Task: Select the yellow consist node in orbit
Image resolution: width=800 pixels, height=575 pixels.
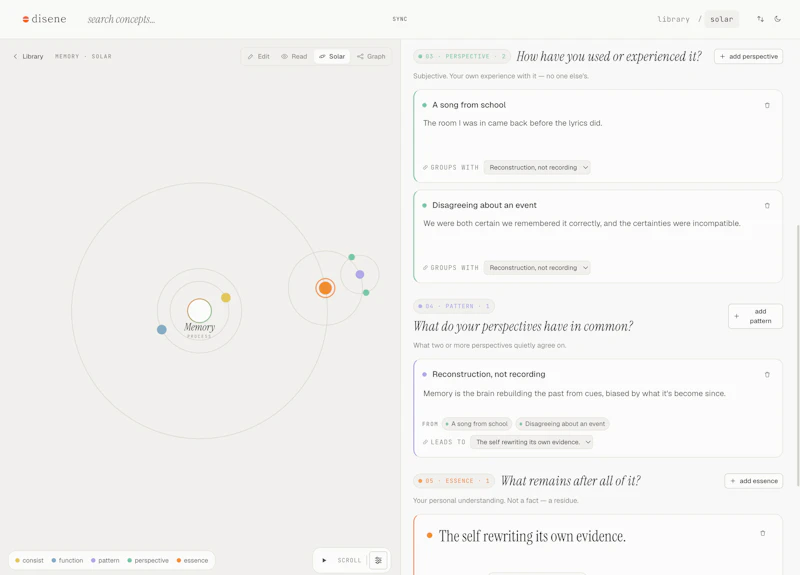Action: [226, 297]
